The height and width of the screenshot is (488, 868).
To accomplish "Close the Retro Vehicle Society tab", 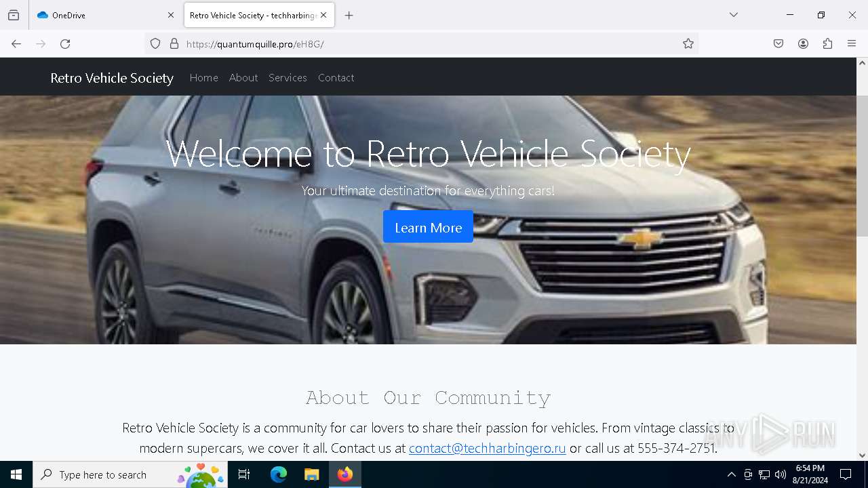I will click(x=323, y=15).
